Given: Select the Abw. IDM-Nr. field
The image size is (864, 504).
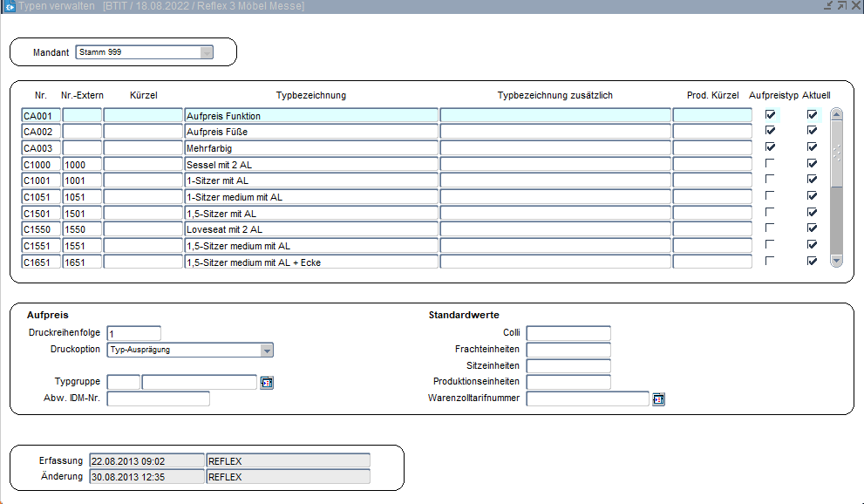Looking at the screenshot, I should [158, 398].
